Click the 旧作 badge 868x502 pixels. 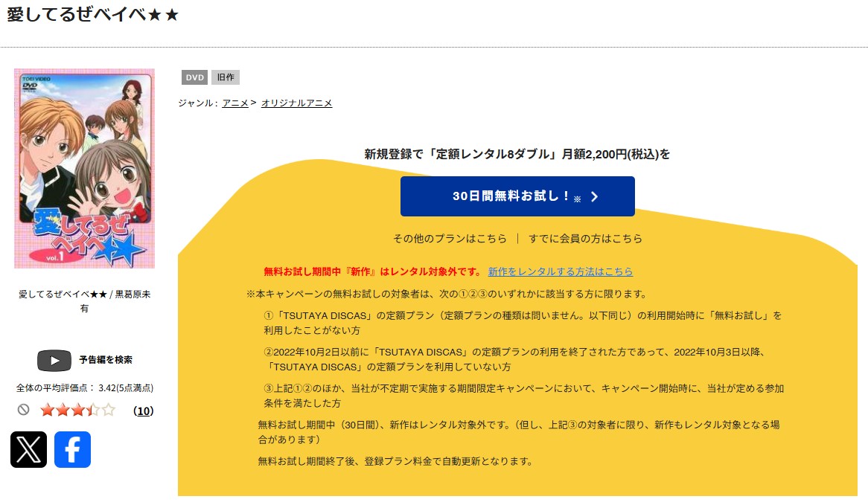tap(226, 77)
